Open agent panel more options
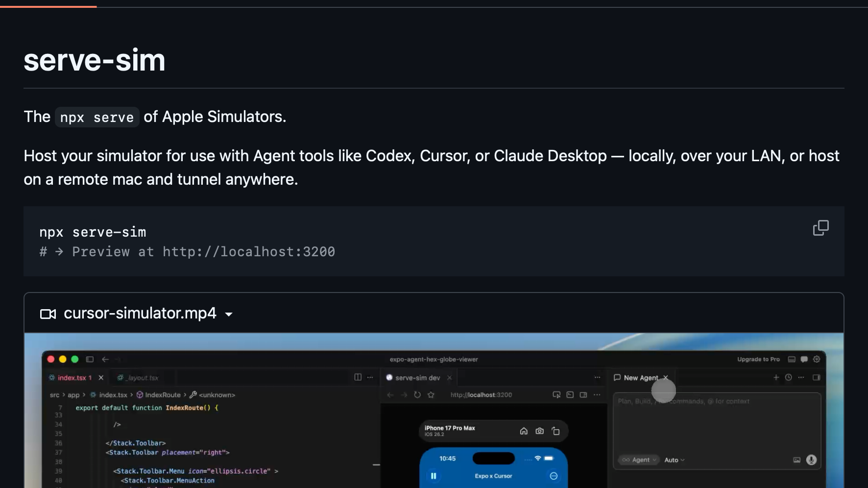Viewport: 868px width, 488px height. pos(801,377)
